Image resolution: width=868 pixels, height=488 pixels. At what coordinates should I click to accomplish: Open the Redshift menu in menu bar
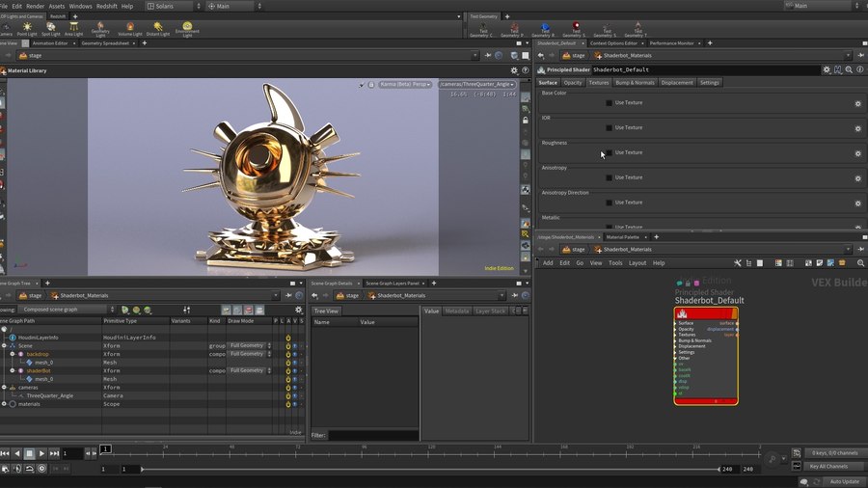[106, 6]
